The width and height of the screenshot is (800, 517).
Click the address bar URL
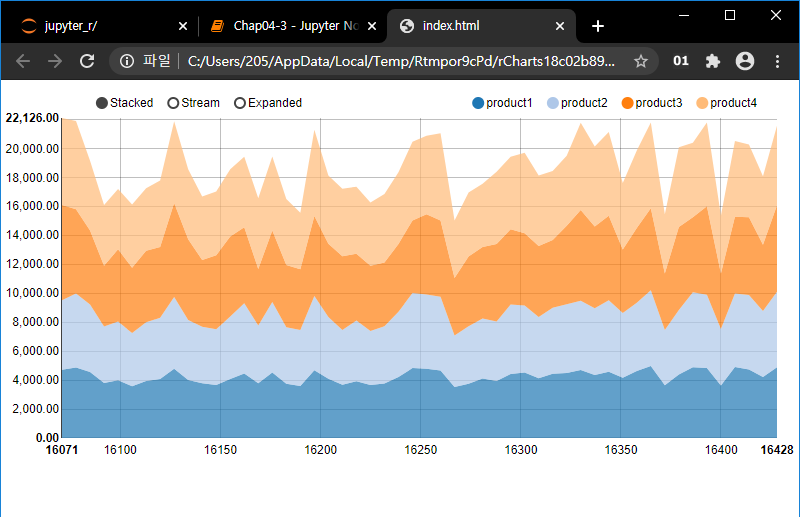point(401,61)
